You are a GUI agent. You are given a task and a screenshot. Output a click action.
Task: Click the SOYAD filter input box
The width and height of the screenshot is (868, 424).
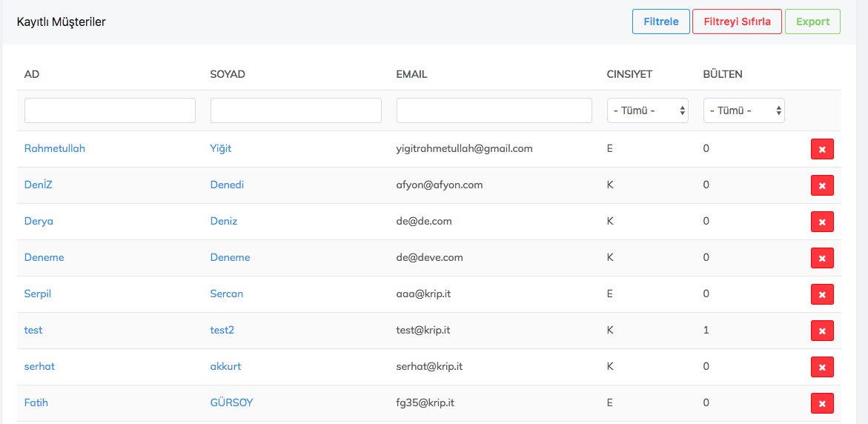pos(296,110)
